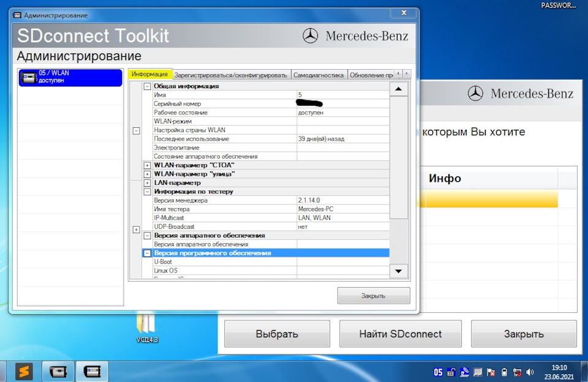Open the Самодиагностика tab

click(x=318, y=75)
